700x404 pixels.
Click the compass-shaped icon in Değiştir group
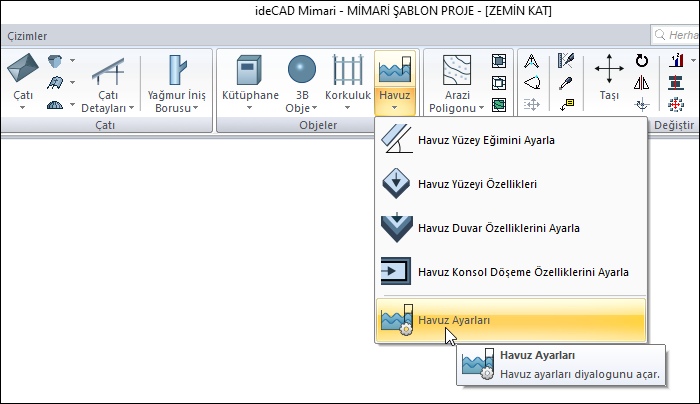531,61
